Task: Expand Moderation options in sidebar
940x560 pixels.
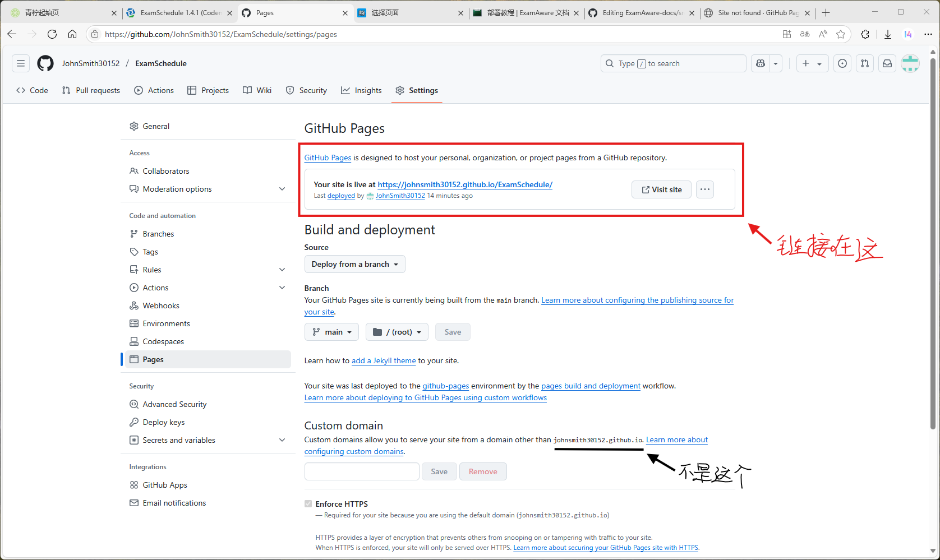Action: tap(282, 189)
